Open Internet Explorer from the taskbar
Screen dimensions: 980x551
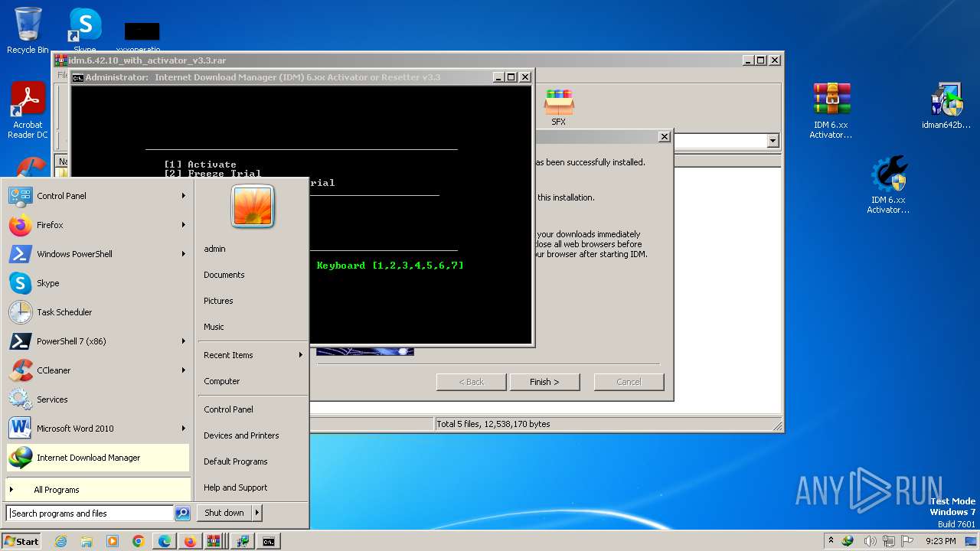point(60,541)
